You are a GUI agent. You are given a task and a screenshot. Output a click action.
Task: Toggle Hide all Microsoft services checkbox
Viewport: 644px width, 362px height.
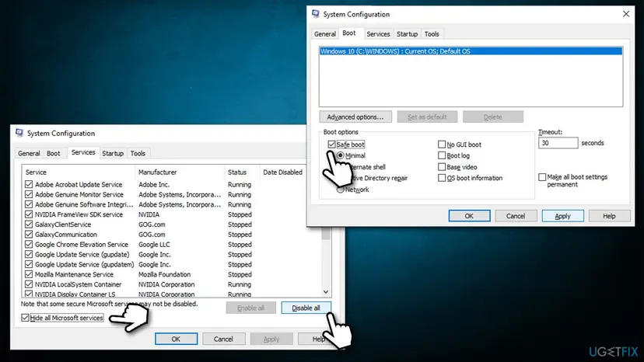pos(25,318)
